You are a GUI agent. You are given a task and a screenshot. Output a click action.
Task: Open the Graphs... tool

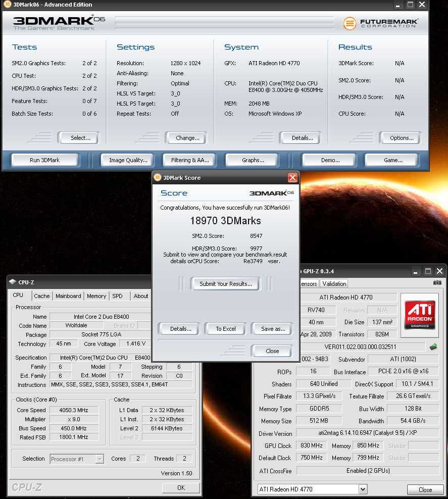(x=252, y=160)
